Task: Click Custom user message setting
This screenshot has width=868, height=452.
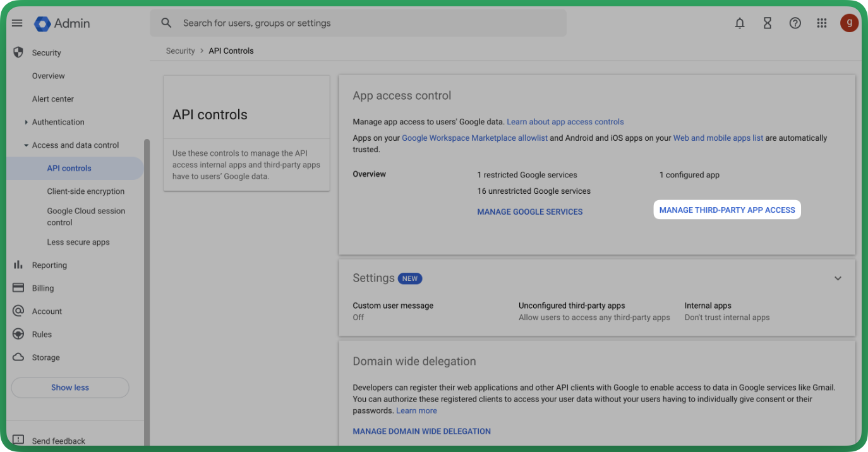Action: pyautogui.click(x=394, y=311)
